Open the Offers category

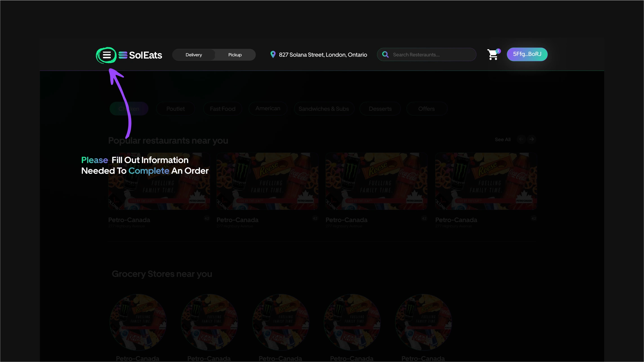pyautogui.click(x=426, y=109)
